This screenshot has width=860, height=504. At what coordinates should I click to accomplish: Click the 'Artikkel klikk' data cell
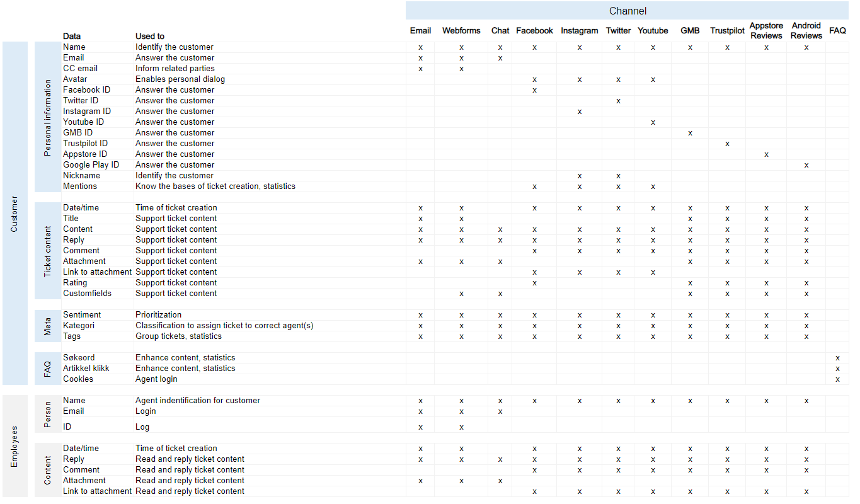coord(86,369)
